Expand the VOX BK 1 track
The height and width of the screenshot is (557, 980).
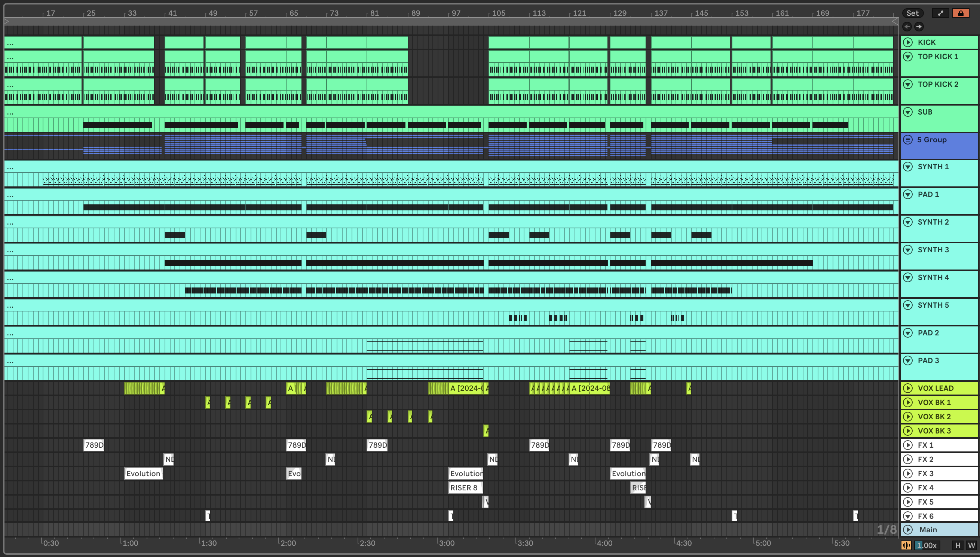tap(908, 402)
